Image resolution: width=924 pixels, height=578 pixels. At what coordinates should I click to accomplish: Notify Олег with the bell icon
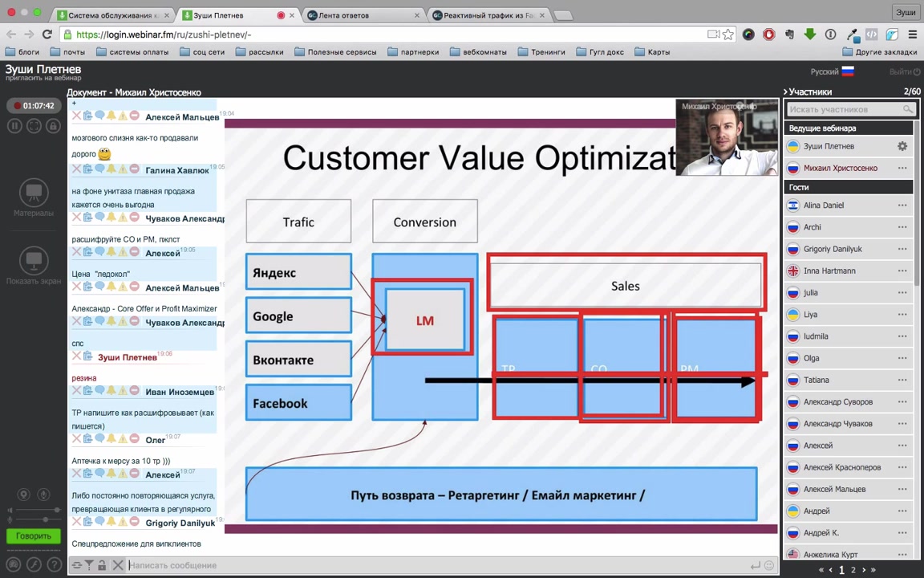(x=111, y=439)
